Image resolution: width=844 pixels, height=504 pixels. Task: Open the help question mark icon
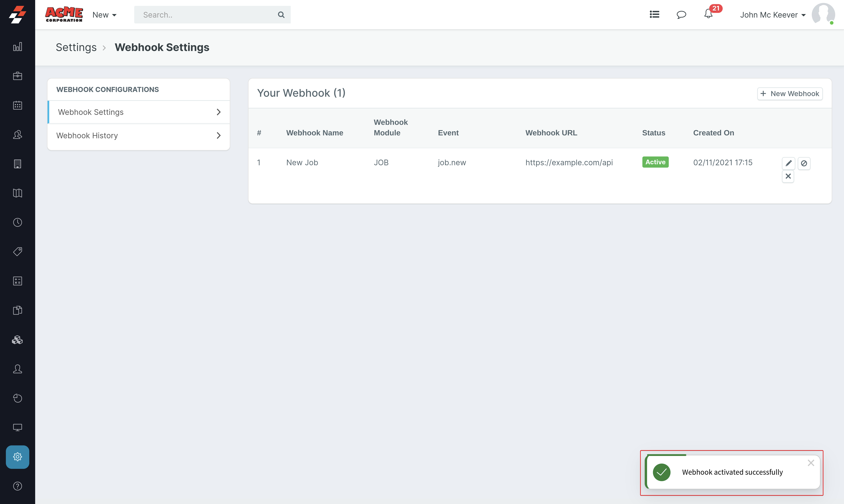coord(17,486)
